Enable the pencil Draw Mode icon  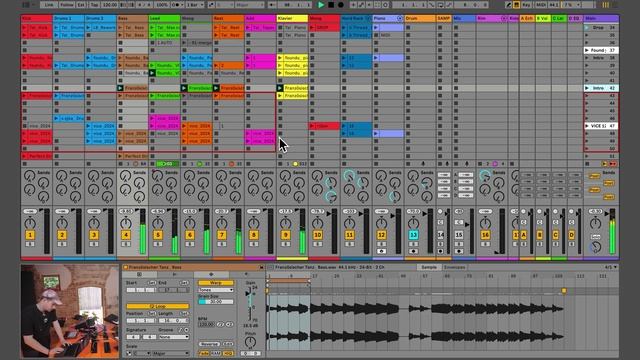508,5
